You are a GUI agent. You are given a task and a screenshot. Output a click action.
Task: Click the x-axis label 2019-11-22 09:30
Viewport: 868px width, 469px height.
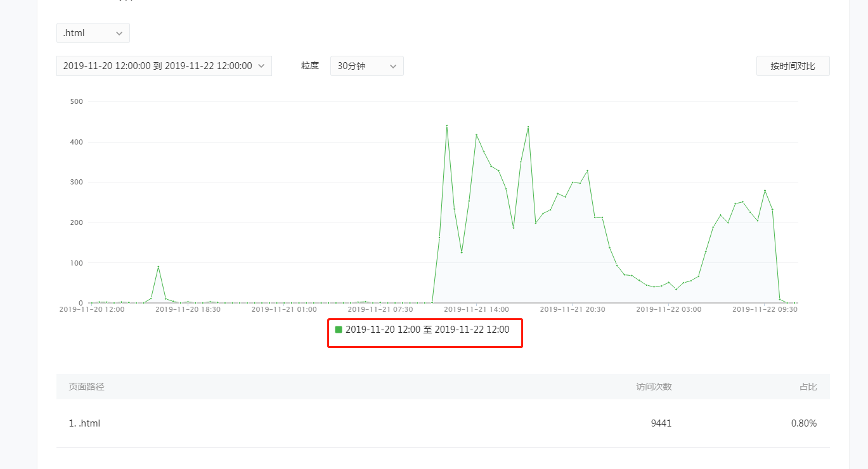(x=765, y=309)
